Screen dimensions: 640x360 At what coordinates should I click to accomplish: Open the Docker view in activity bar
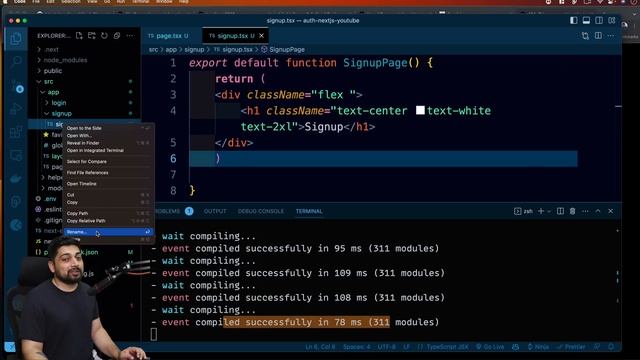pyautogui.click(x=16, y=178)
